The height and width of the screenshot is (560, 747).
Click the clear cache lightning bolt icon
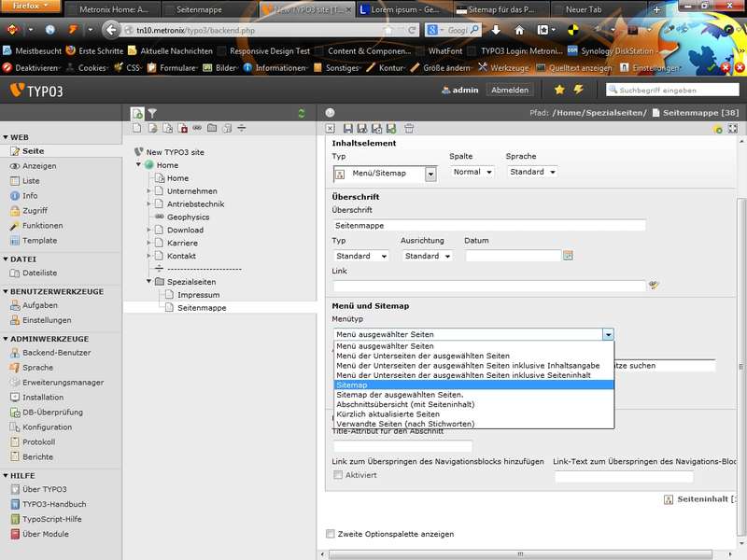click(579, 90)
